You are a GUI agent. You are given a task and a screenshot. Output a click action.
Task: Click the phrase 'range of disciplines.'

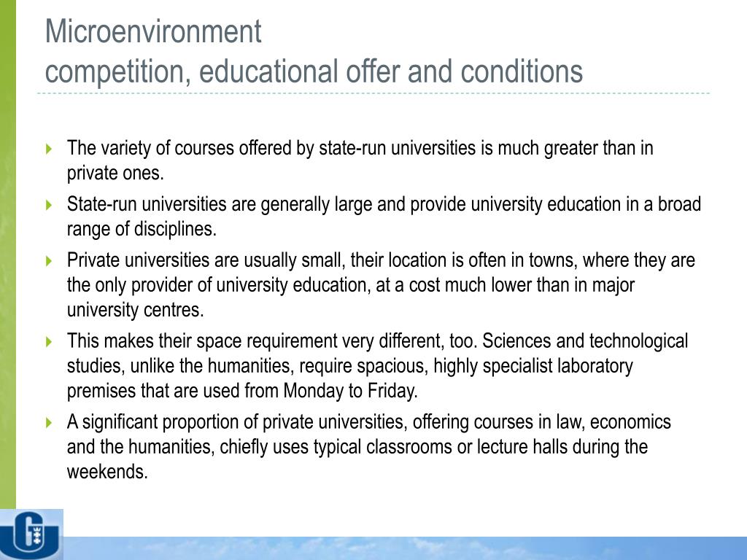142,229
